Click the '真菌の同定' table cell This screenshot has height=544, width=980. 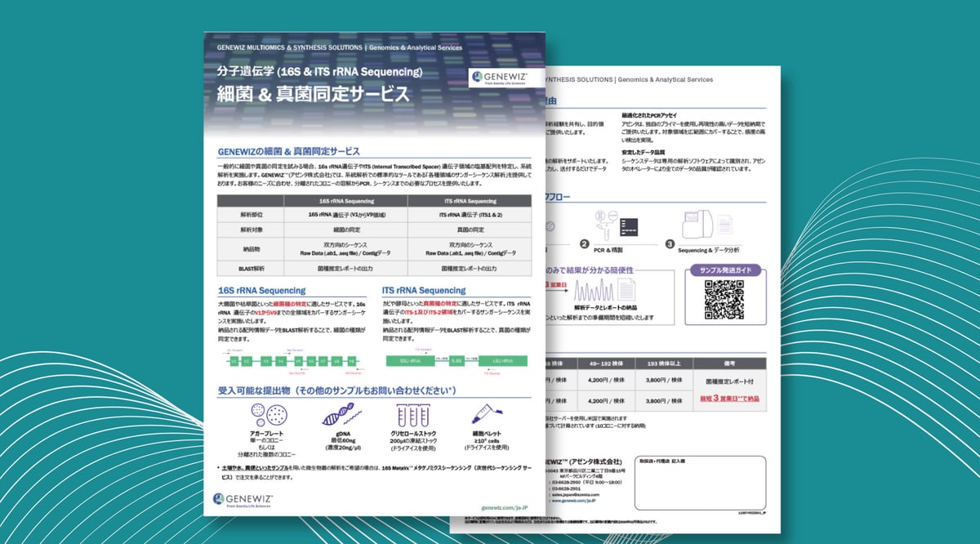(468, 230)
